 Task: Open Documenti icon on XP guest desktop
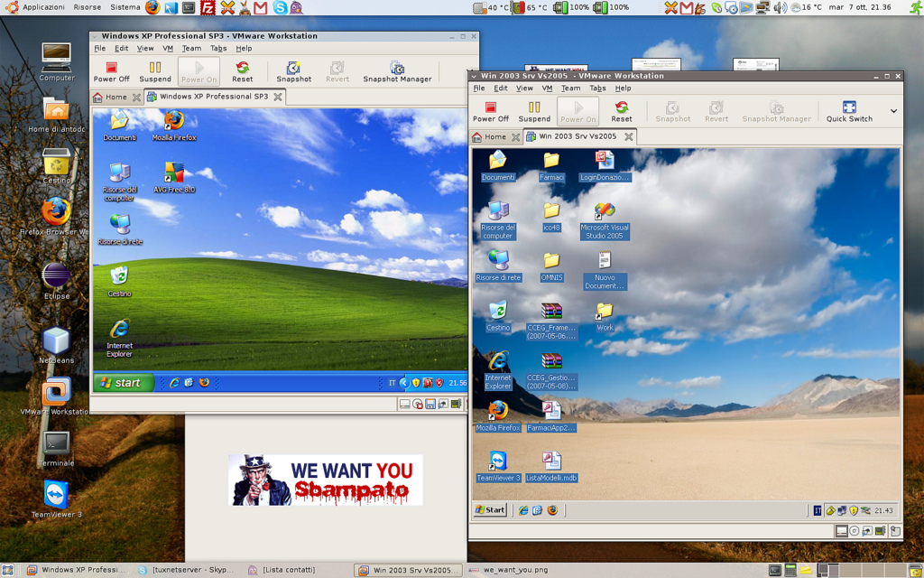pyautogui.click(x=120, y=125)
